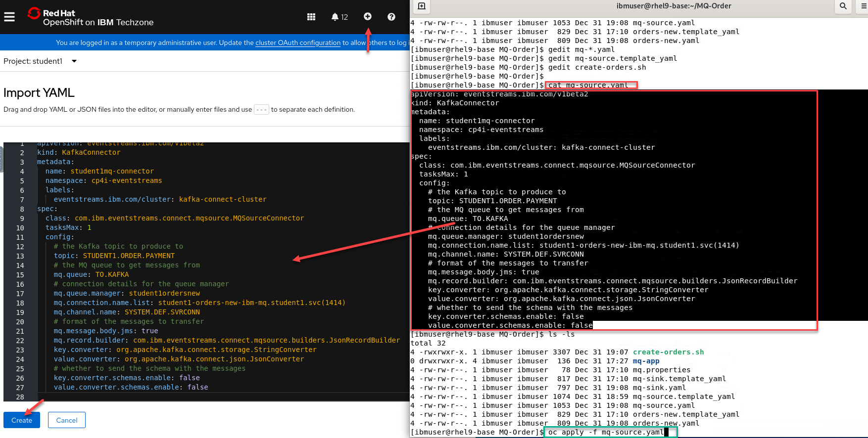Click the Red Hat OpenShift logo
Viewport: 868px width, 438px height.
tap(91, 17)
